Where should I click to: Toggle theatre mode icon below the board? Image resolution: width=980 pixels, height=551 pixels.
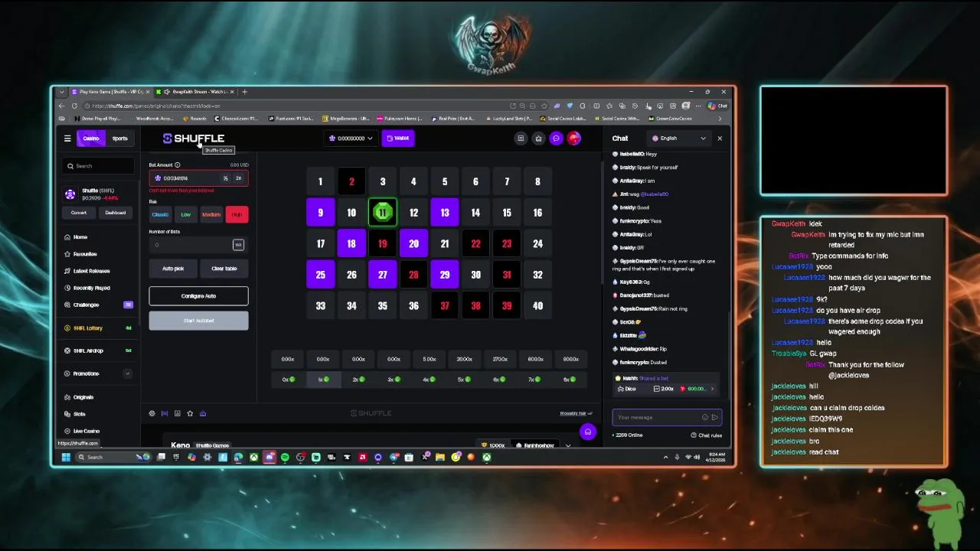click(164, 413)
